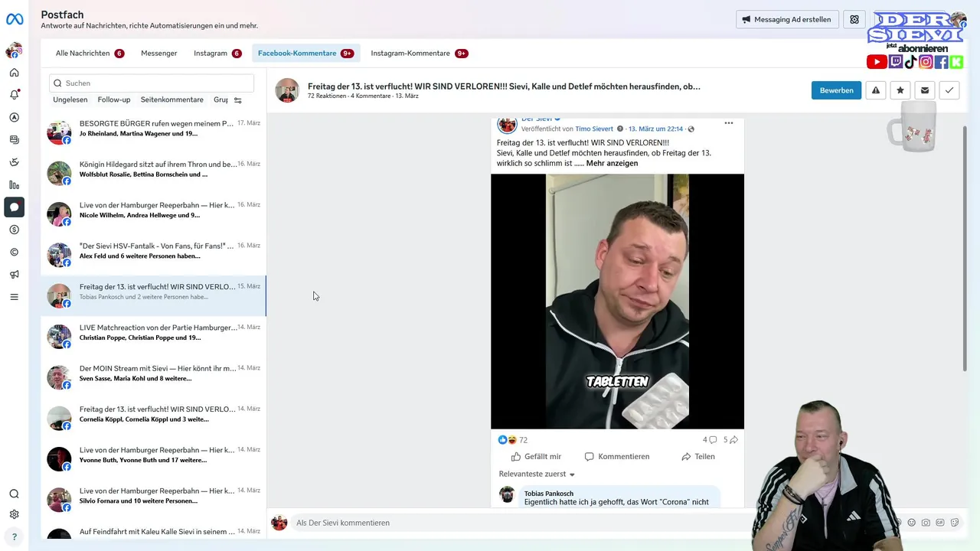
Task: Insert an emoji in the comment box
Action: tap(911, 523)
